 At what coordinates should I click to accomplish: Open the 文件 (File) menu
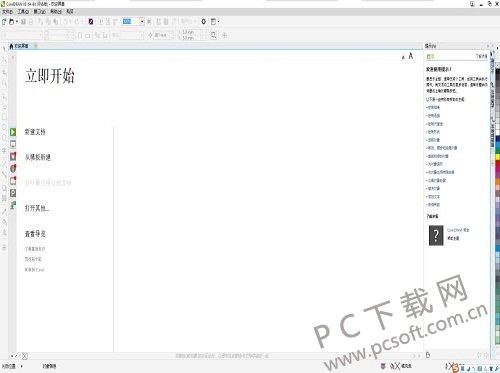[7, 12]
